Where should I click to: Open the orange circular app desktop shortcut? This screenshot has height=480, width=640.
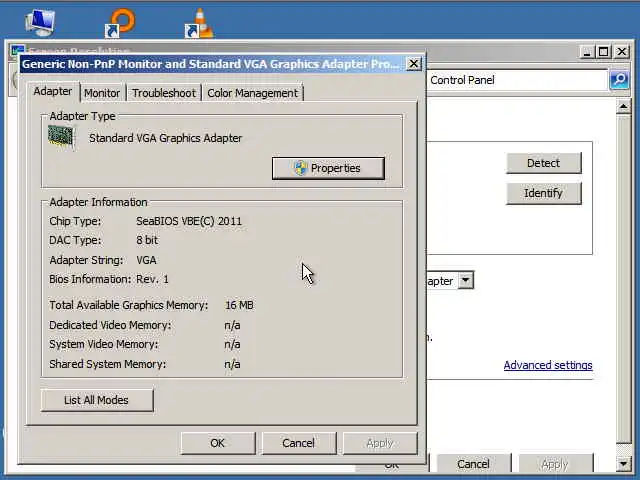tap(120, 24)
